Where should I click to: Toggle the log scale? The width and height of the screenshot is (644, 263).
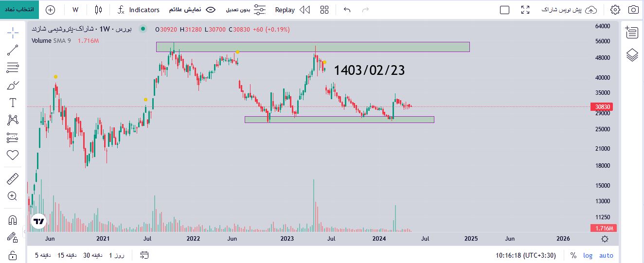[588, 256]
